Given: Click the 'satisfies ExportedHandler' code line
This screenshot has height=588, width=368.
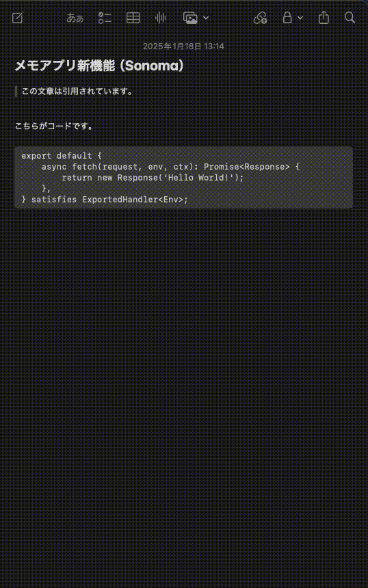Looking at the screenshot, I should 104,200.
